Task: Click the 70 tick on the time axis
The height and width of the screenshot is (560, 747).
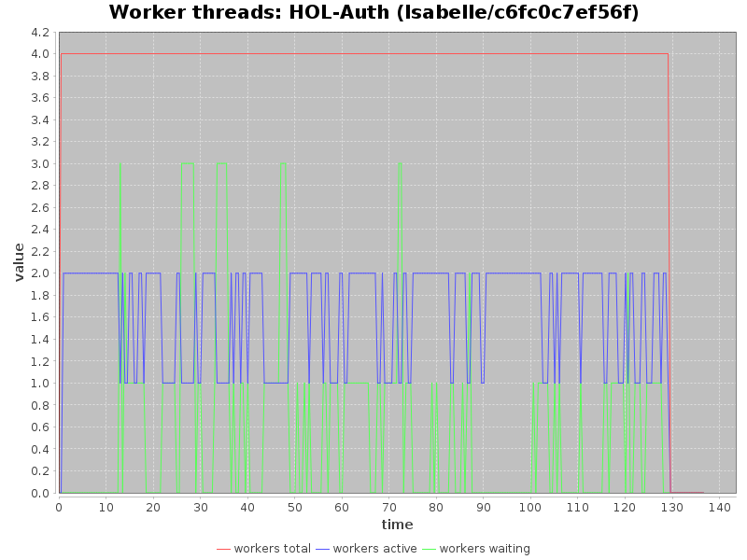Action: click(389, 507)
